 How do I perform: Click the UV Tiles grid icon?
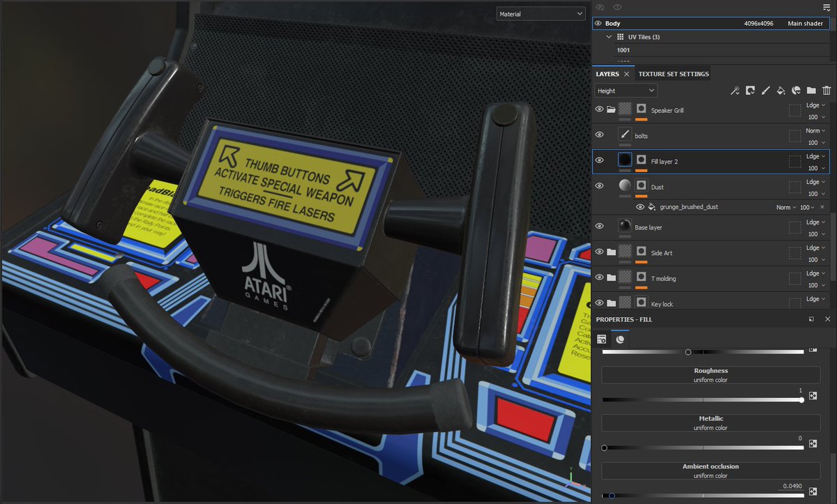coord(621,37)
